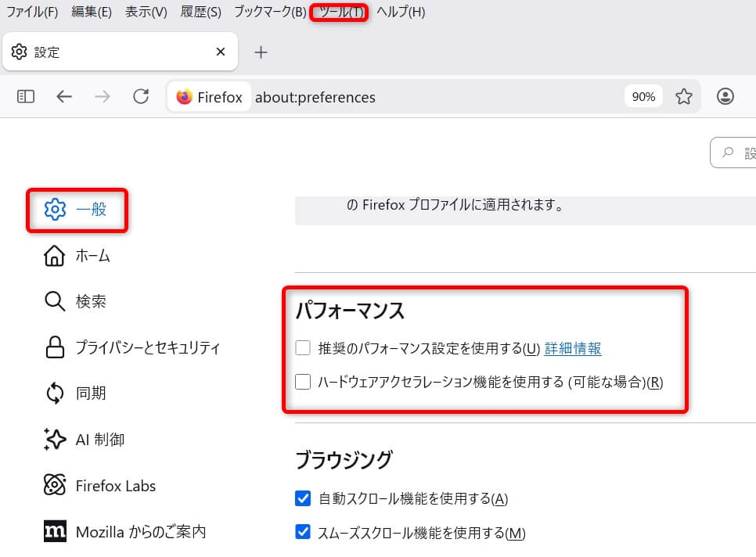The width and height of the screenshot is (756, 557).
Task: Uncheck 自動スクロール機能を使用する
Action: coord(303,498)
